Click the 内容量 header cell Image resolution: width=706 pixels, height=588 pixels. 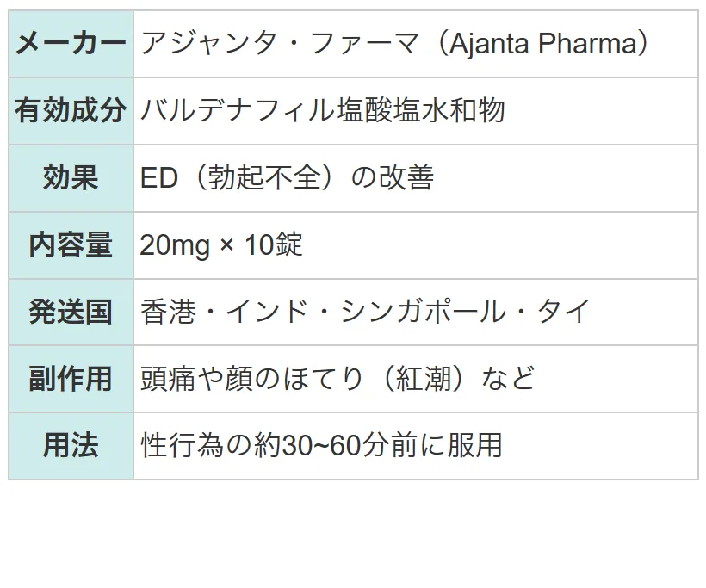[x=71, y=245]
